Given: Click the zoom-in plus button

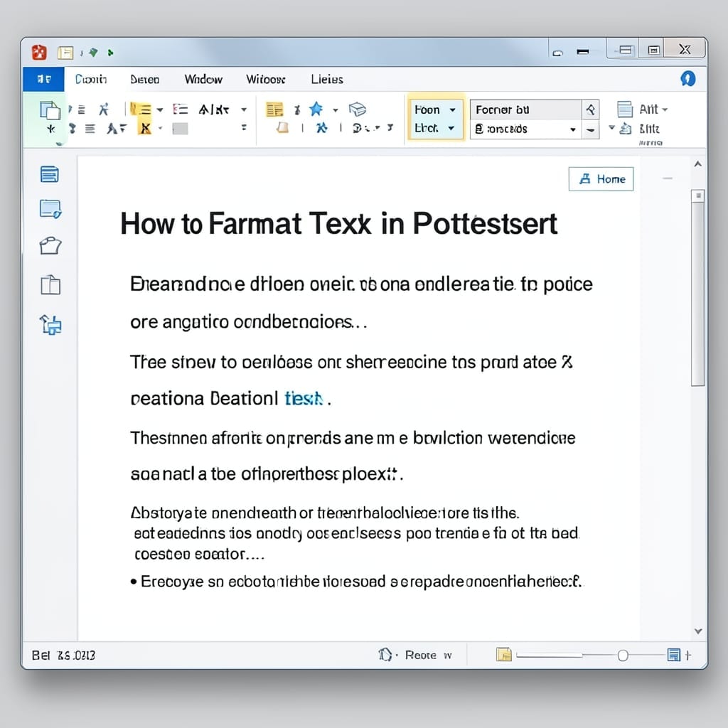Looking at the screenshot, I should (688, 655).
